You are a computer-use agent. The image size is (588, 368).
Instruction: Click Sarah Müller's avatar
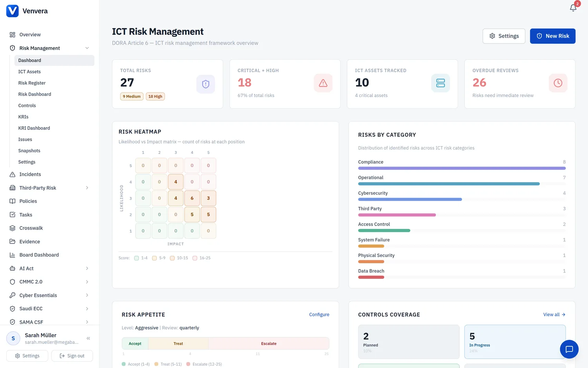[x=13, y=338]
